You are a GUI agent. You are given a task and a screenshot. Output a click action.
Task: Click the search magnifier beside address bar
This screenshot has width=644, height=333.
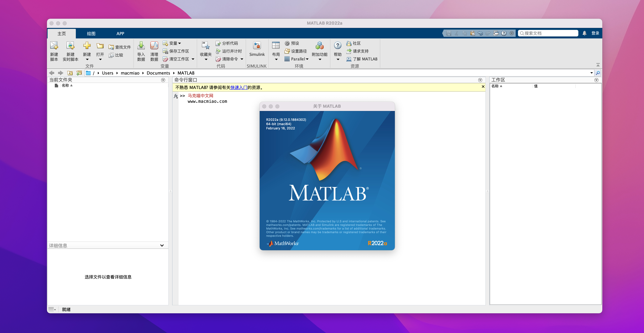pos(598,73)
